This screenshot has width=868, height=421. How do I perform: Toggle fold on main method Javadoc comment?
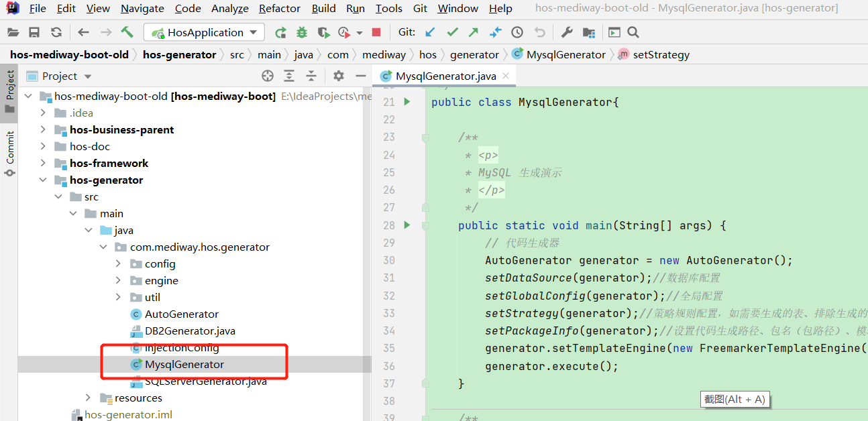425,137
